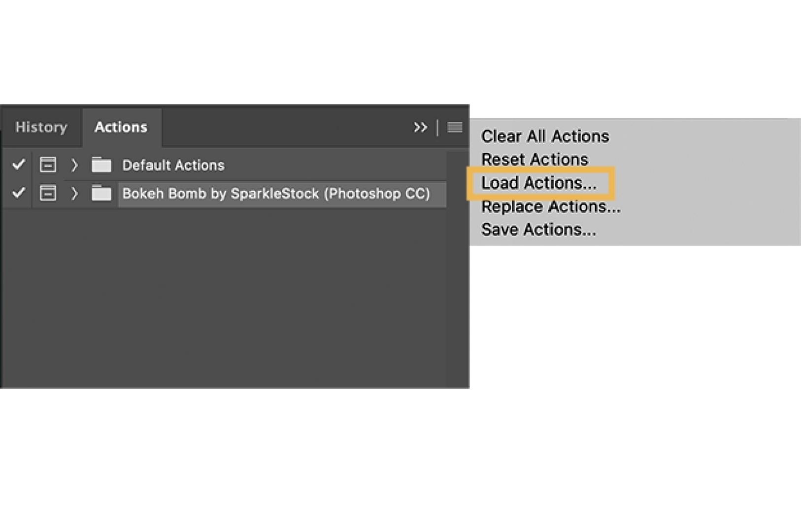Screen dimensions: 801x532
Task: Choose Replace Actions from the menu
Action: [x=551, y=206]
